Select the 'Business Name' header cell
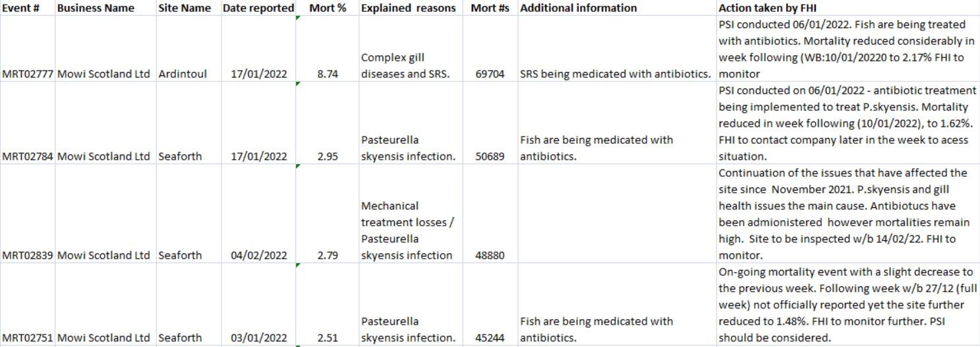The width and height of the screenshot is (980, 347). click(96, 8)
